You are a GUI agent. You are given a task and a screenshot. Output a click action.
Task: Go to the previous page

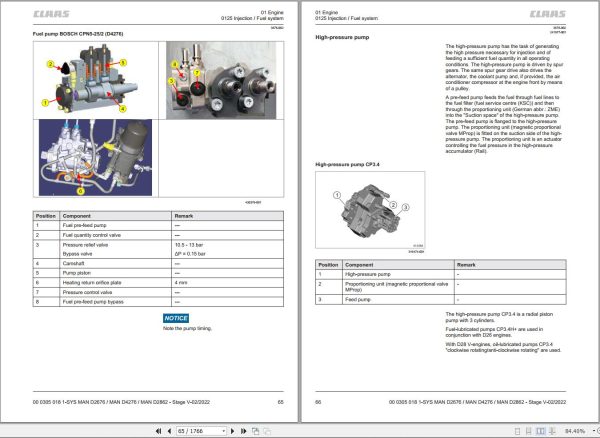pyautogui.click(x=169, y=431)
